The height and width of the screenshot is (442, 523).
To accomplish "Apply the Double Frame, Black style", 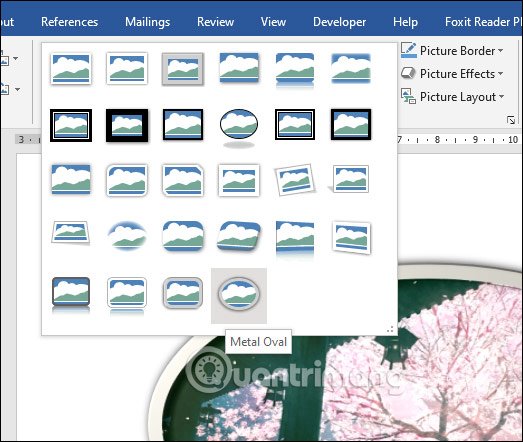I will coord(71,125).
